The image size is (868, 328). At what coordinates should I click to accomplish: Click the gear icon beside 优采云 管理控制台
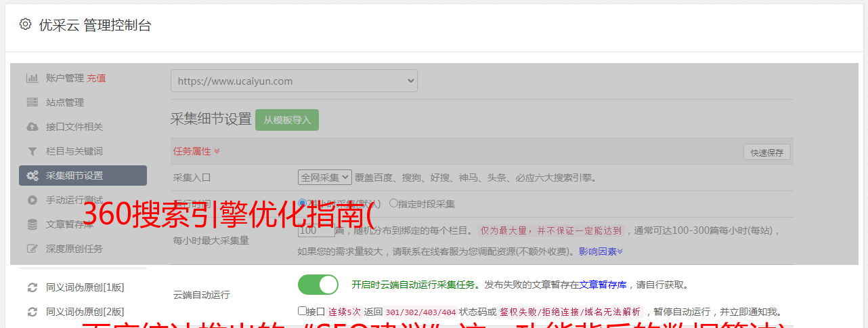tap(26, 24)
